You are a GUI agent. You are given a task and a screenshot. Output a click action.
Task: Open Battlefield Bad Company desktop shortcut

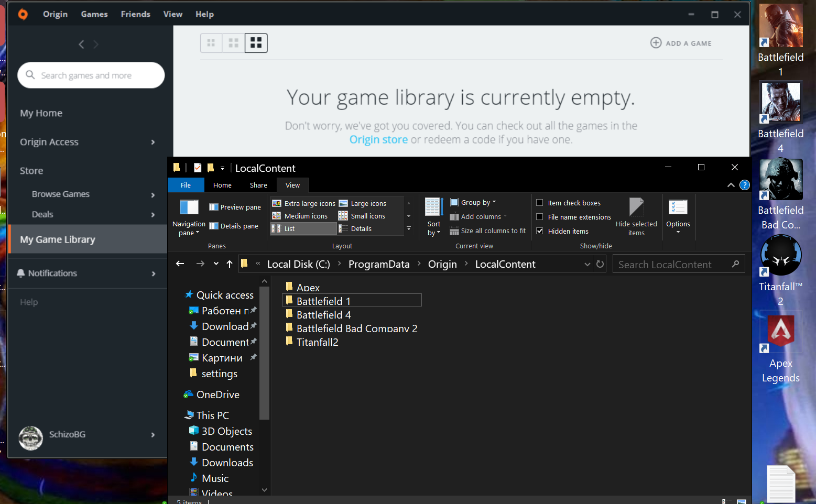tap(781, 194)
